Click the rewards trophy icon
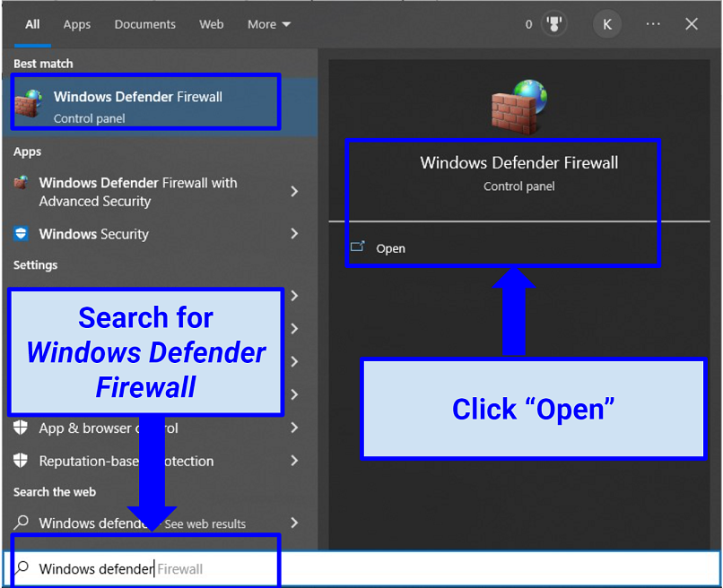Image resolution: width=723 pixels, height=588 pixels. [553, 24]
